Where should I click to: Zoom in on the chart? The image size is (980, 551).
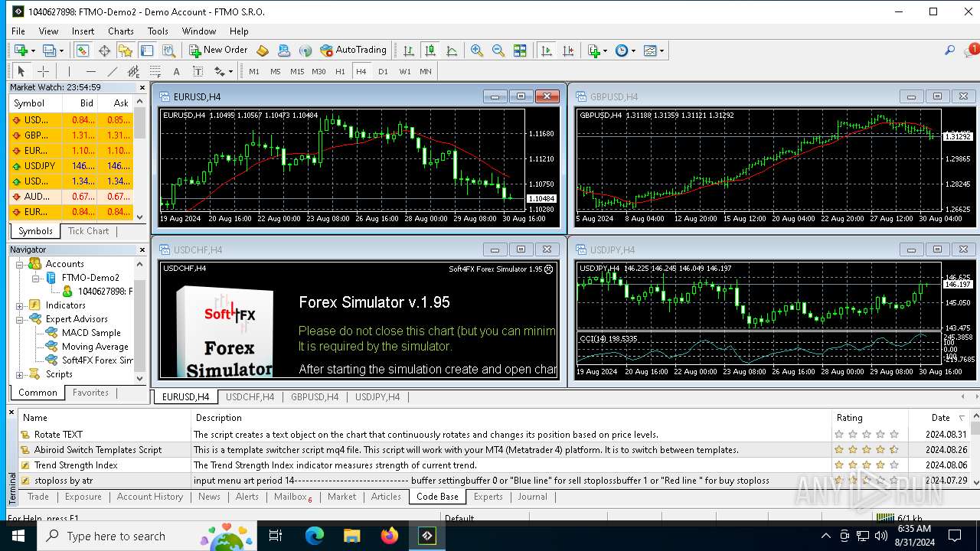pyautogui.click(x=477, y=51)
